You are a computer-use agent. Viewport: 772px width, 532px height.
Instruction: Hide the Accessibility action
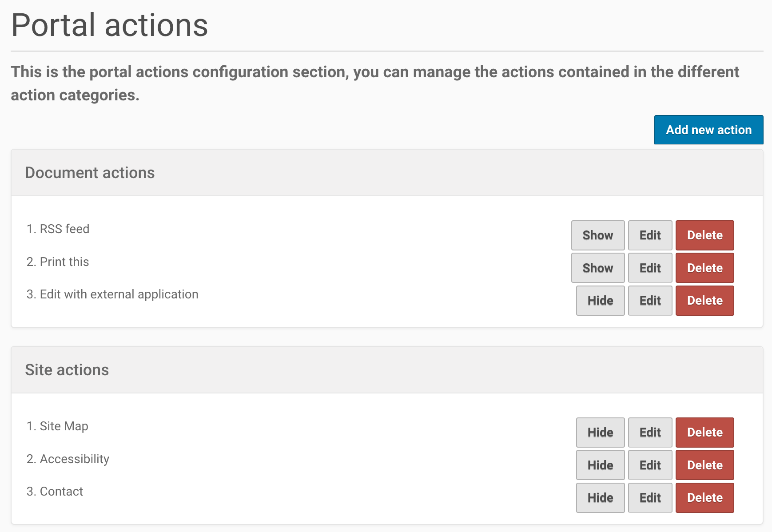(x=600, y=465)
